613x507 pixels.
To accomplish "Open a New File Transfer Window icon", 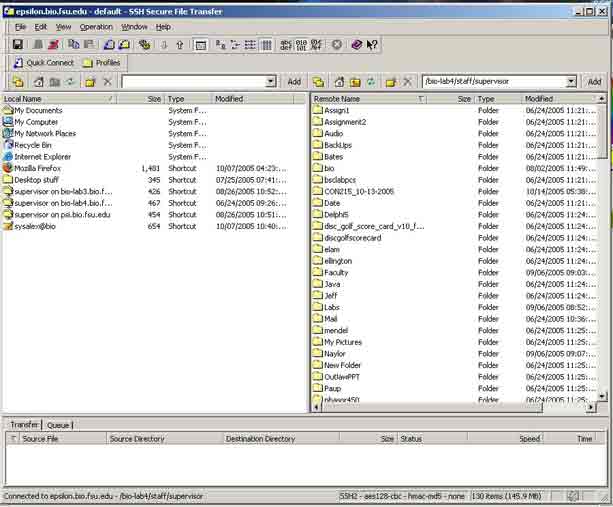I will click(x=124, y=45).
